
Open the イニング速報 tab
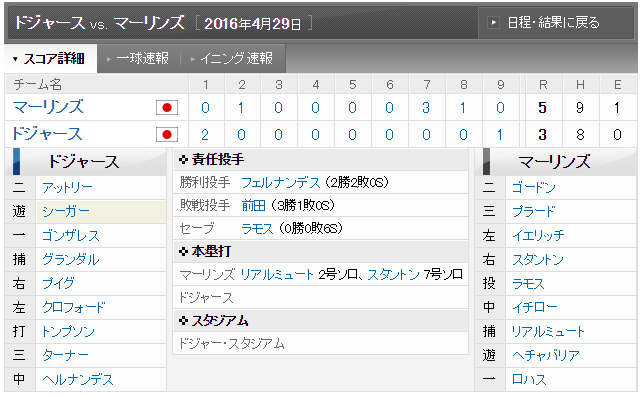click(x=232, y=59)
